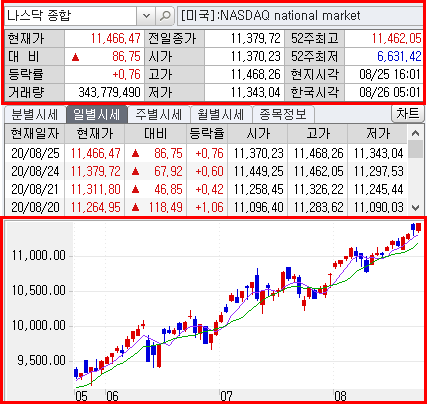The image size is (427, 404).
Task: Click the NASDAQ national market description field
Action: click(x=300, y=16)
